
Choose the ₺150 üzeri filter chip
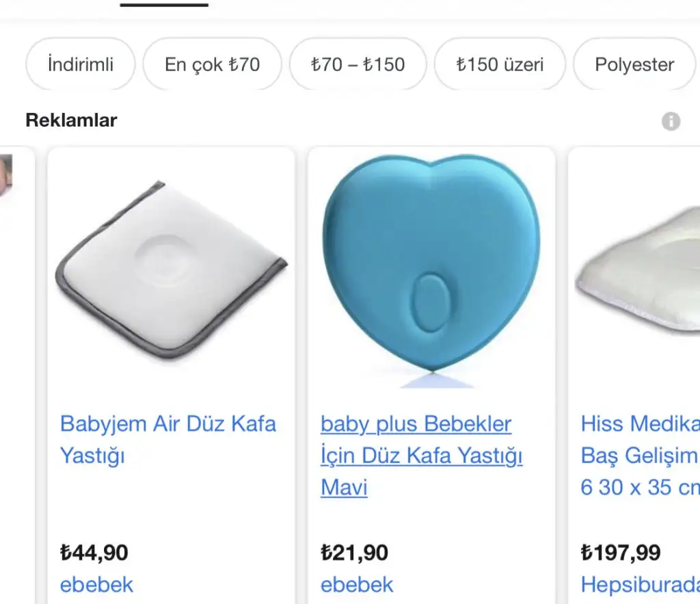pyautogui.click(x=500, y=65)
